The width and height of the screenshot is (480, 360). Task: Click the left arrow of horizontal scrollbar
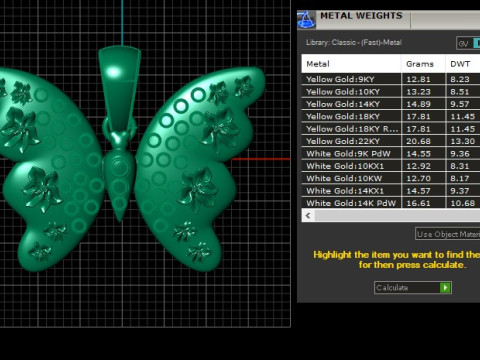308,216
